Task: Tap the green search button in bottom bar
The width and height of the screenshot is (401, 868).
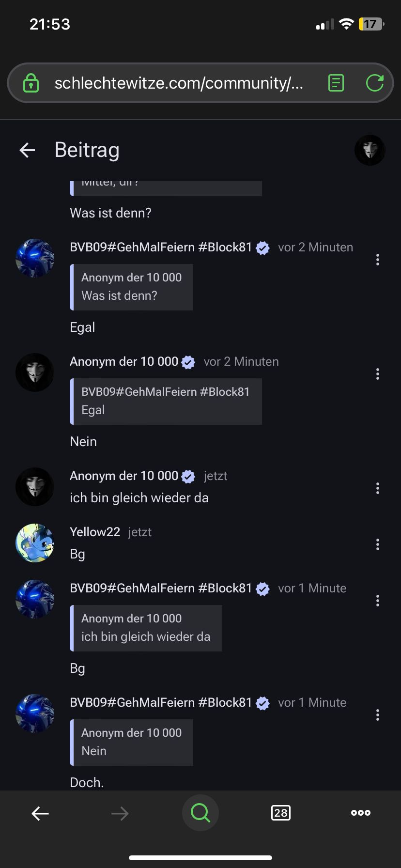Action: point(200,813)
